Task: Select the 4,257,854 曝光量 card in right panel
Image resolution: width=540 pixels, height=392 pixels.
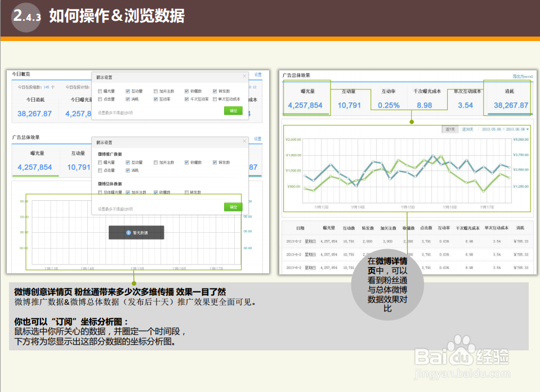Action: click(x=307, y=98)
